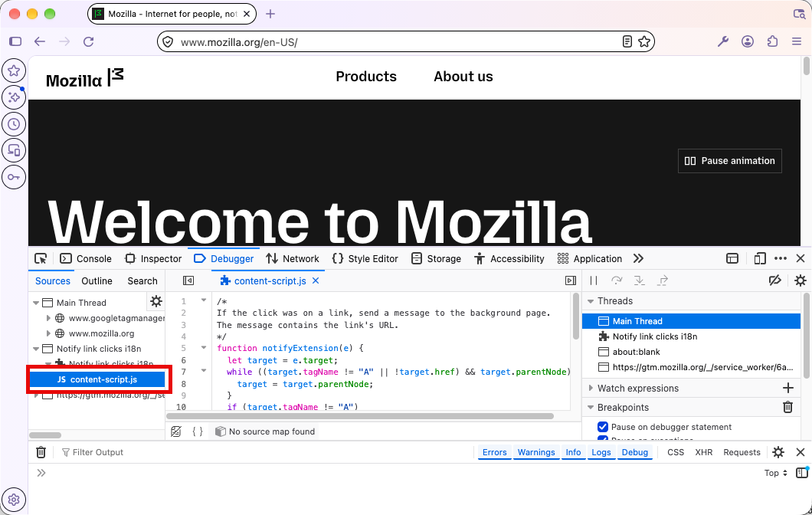Open passwords key sidebar icon
Viewport: 812px width, 515px height.
pos(14,177)
